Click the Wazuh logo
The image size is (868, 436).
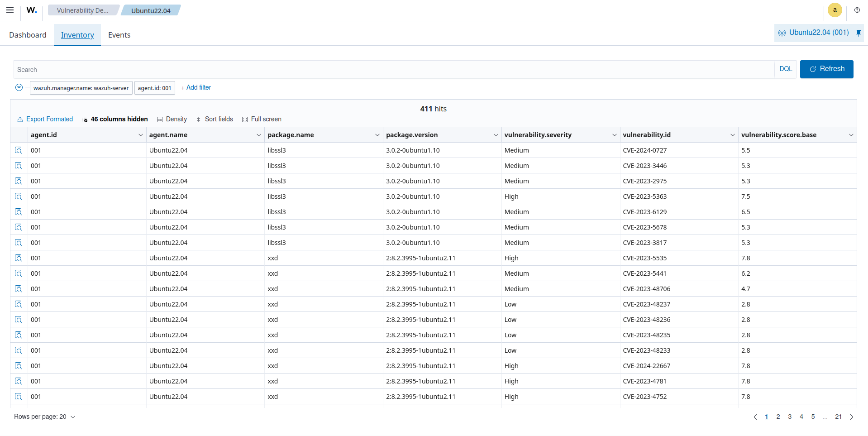(31, 10)
